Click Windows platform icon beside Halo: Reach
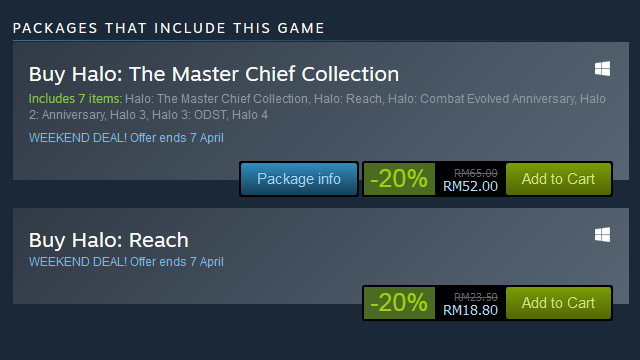This screenshot has height=360, width=640. pos(602,235)
